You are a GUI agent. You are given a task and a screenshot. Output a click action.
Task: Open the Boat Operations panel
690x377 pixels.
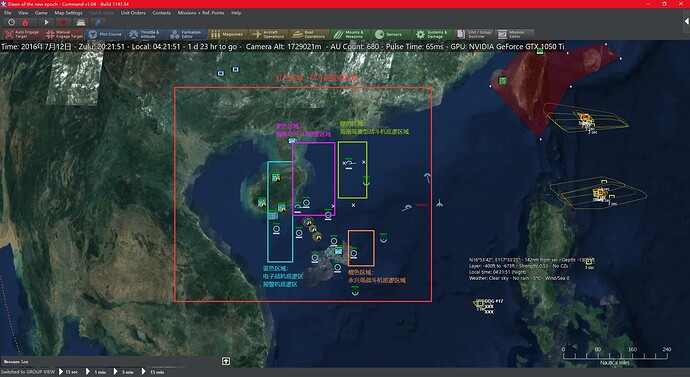point(310,34)
